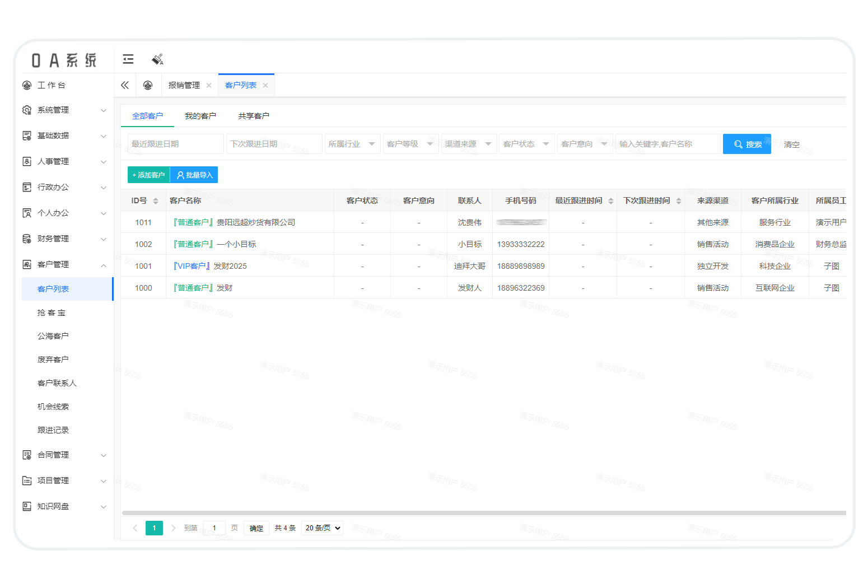The width and height of the screenshot is (868, 588).
Task: Close the 报销管理 tab
Action: [209, 86]
